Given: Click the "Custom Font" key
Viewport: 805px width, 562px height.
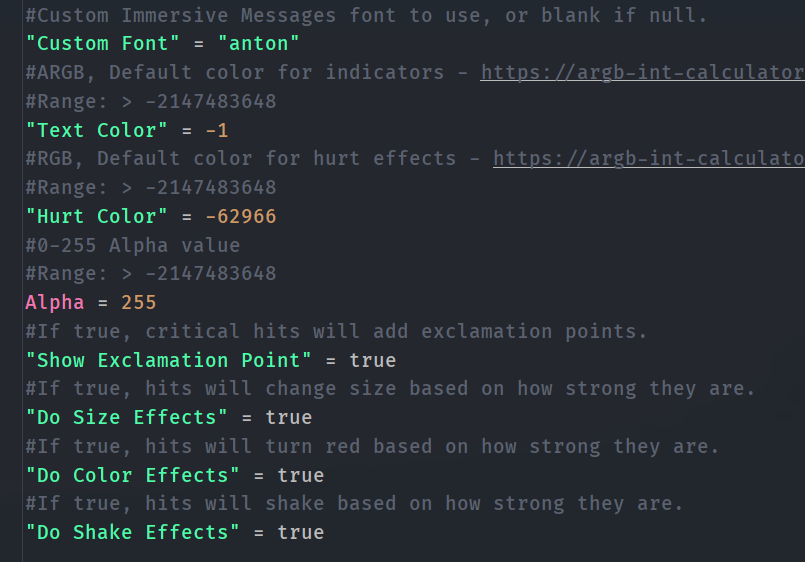Looking at the screenshot, I should [103, 43].
